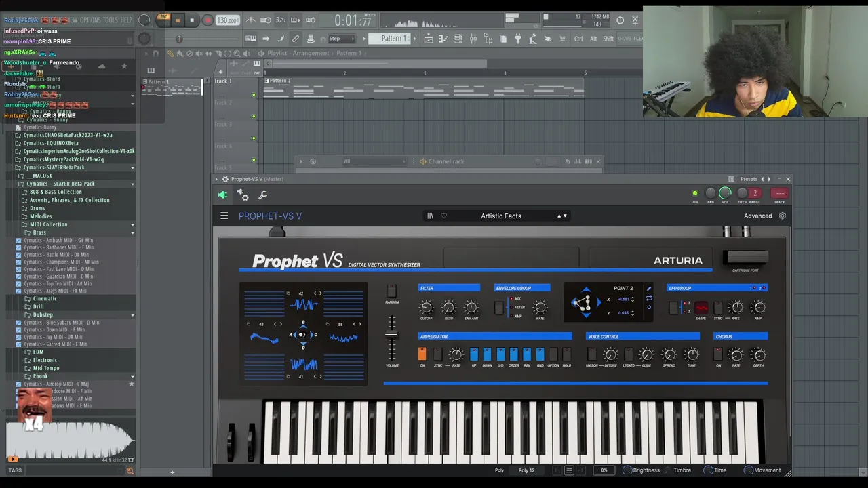Viewport: 868px width, 488px height.
Task: Open the plugin picker plug icon
Action: (518, 39)
